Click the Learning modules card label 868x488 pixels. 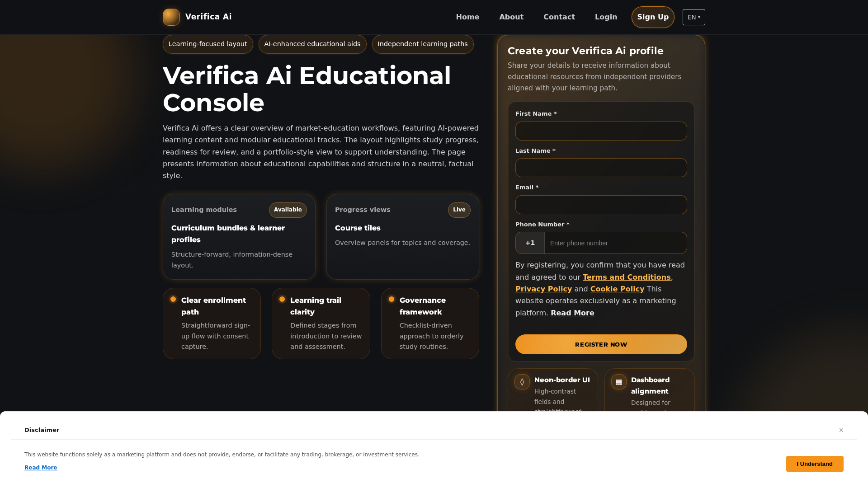204,210
